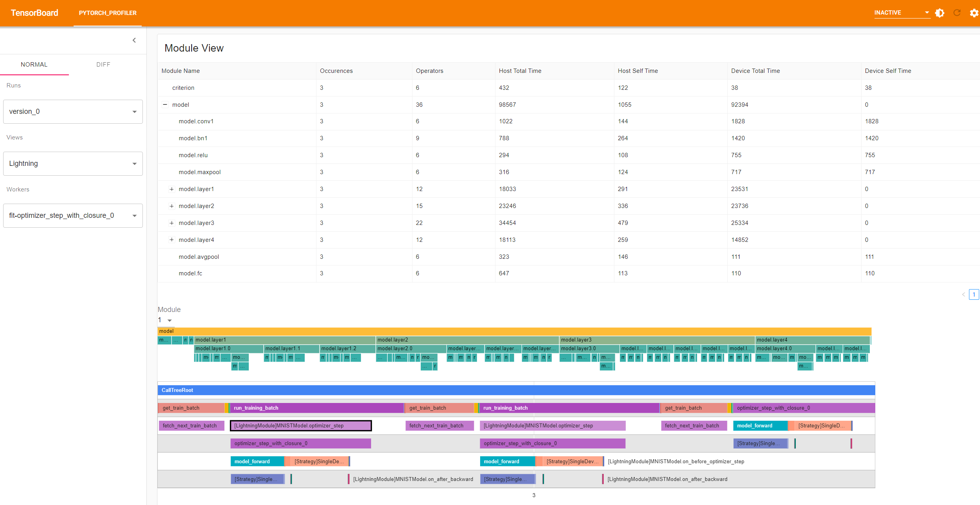The height and width of the screenshot is (505, 980).
Task: Expand the model.layer4 row
Action: pos(172,240)
